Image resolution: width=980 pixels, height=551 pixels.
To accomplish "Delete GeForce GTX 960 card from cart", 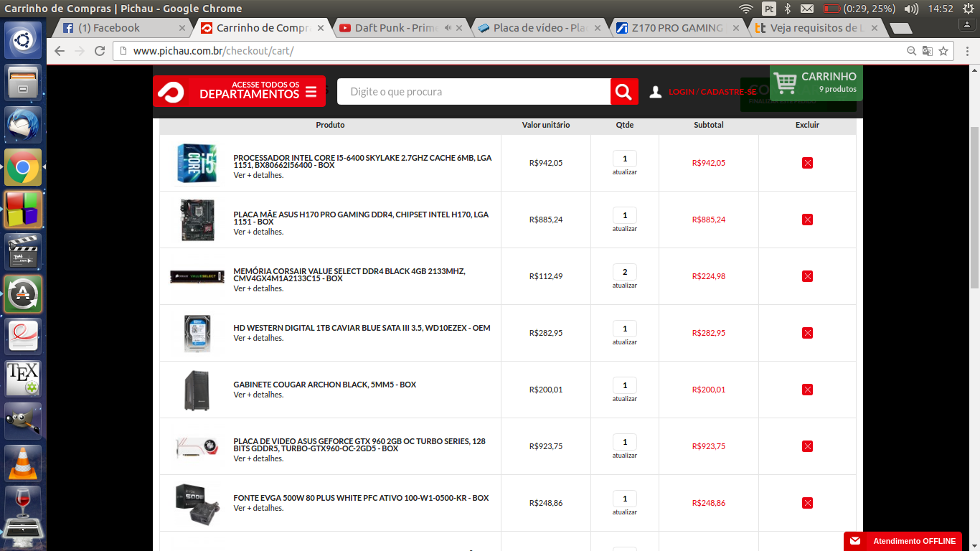I will [x=807, y=446].
